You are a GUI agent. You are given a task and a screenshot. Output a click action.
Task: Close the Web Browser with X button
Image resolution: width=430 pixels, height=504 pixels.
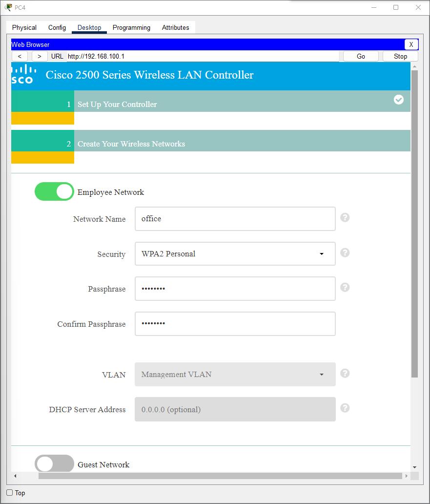point(411,44)
